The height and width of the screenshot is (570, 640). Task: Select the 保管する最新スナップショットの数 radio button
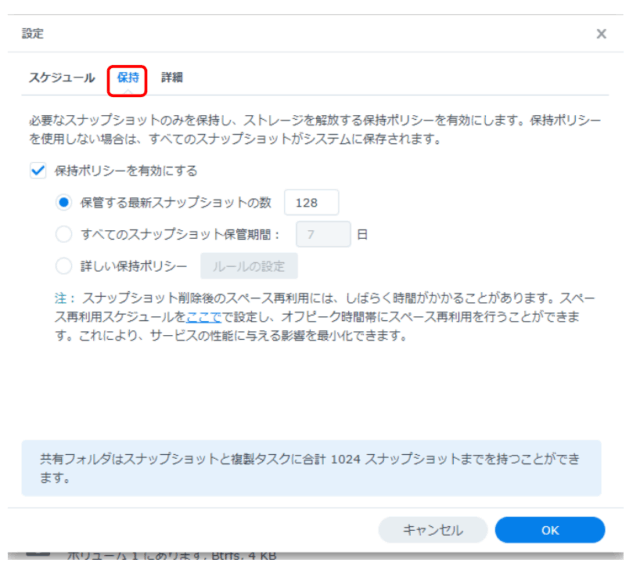click(x=65, y=203)
